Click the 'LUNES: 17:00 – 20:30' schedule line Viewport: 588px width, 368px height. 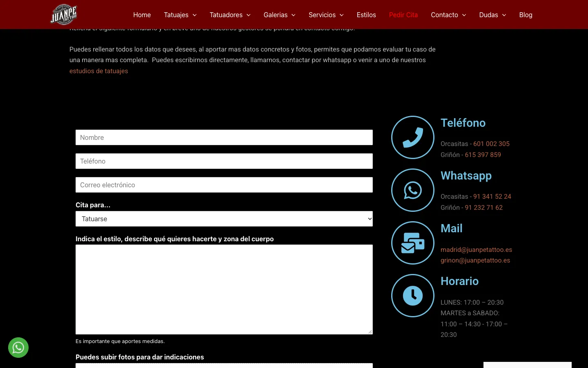tap(472, 303)
